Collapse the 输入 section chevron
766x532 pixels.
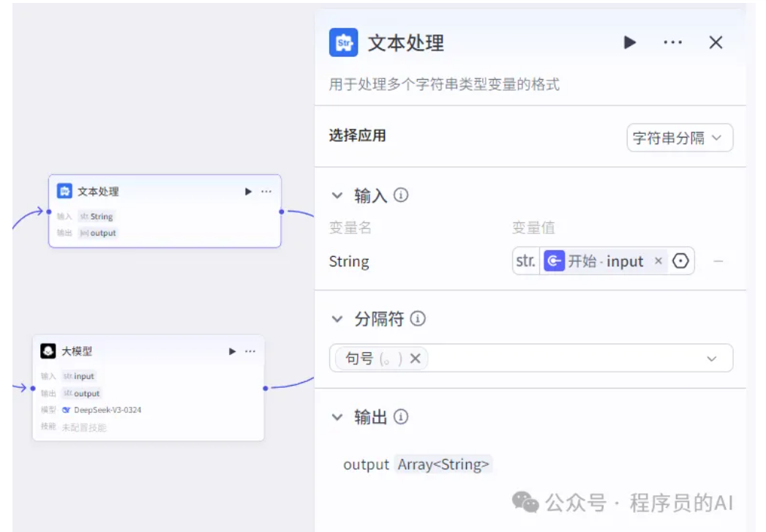coord(337,195)
